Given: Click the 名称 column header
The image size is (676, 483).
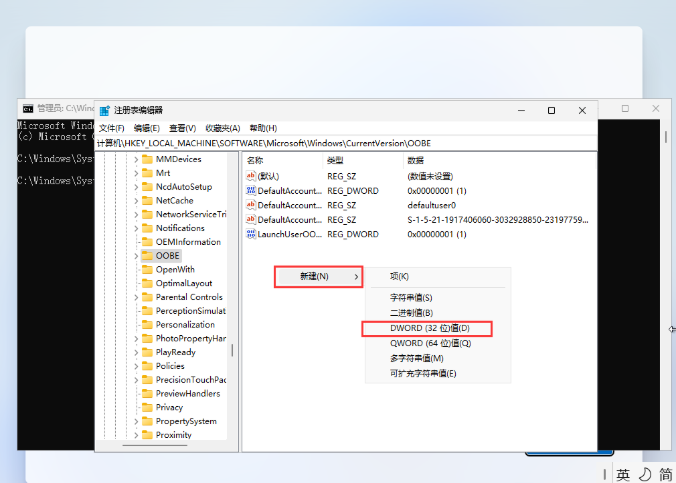Looking at the screenshot, I should click(x=256, y=160).
